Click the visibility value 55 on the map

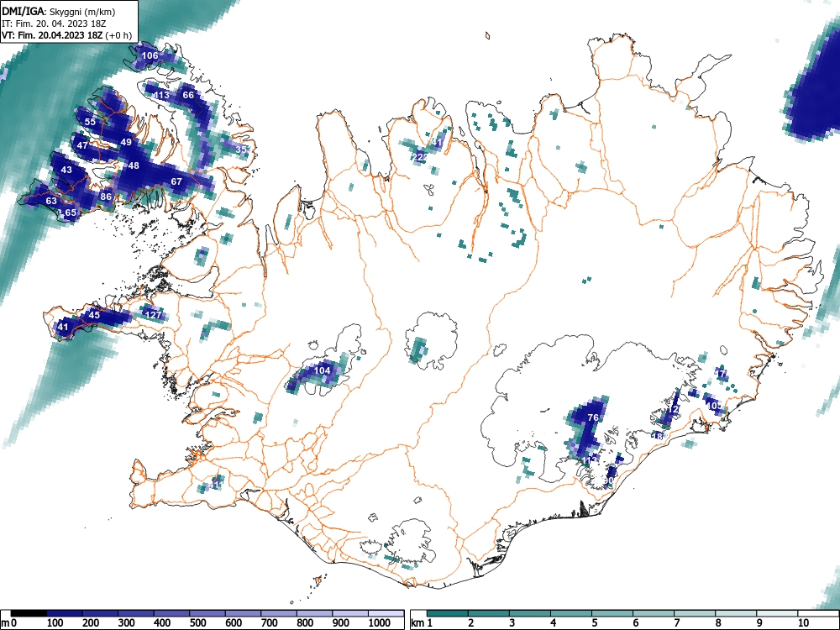pos(90,122)
